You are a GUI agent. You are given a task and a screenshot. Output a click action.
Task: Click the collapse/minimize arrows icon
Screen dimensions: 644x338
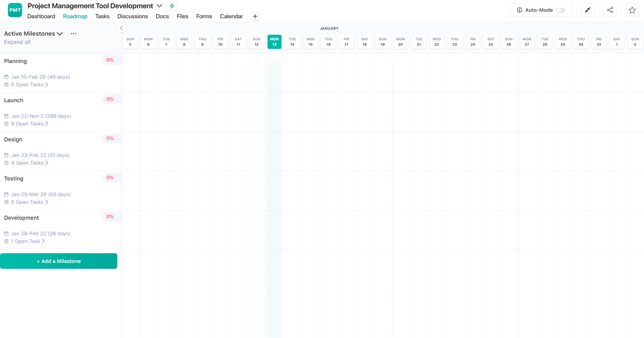pyautogui.click(x=587, y=10)
